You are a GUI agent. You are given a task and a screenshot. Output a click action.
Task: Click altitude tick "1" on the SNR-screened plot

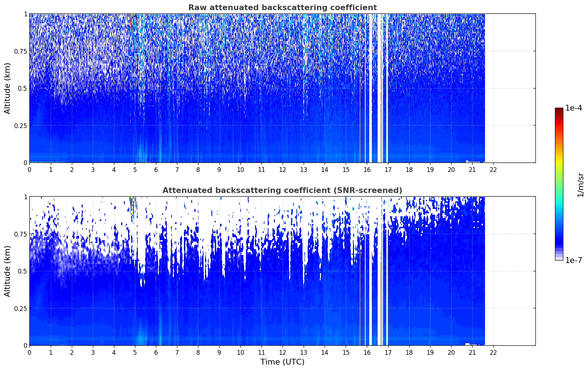[26, 197]
